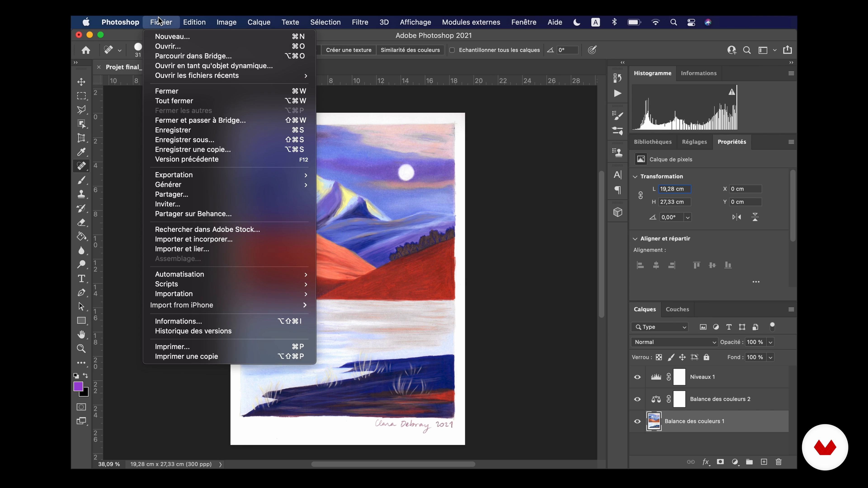Open the blend mode Normal dropdown

click(x=674, y=342)
